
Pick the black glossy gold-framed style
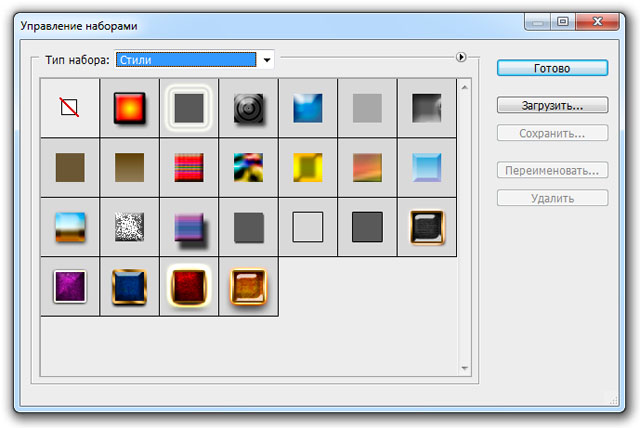pyautogui.click(x=427, y=227)
